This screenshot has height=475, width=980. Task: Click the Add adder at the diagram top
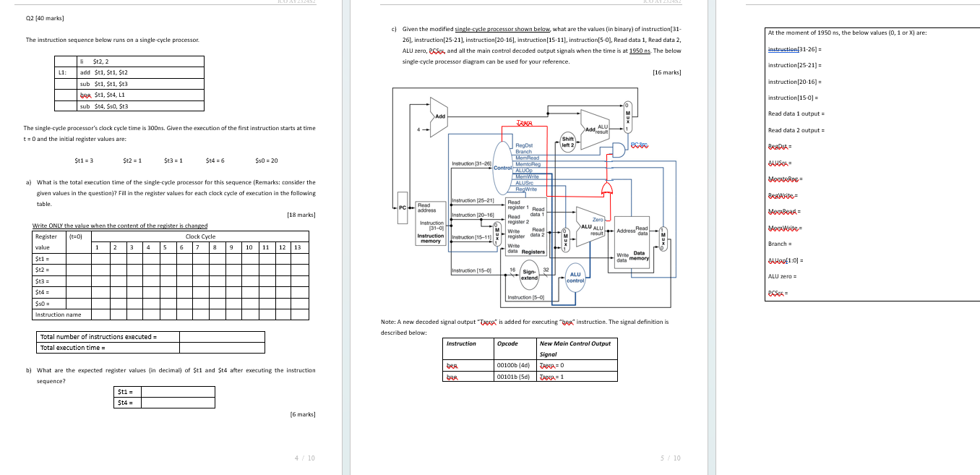[438, 116]
